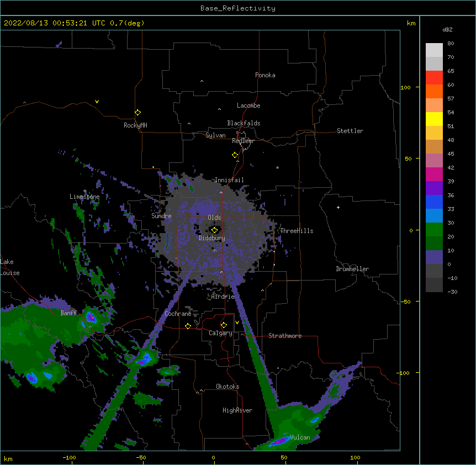This screenshot has width=476, height=465.
Task: Click the yellow diamond marker above Calgary label
Action: (224, 325)
